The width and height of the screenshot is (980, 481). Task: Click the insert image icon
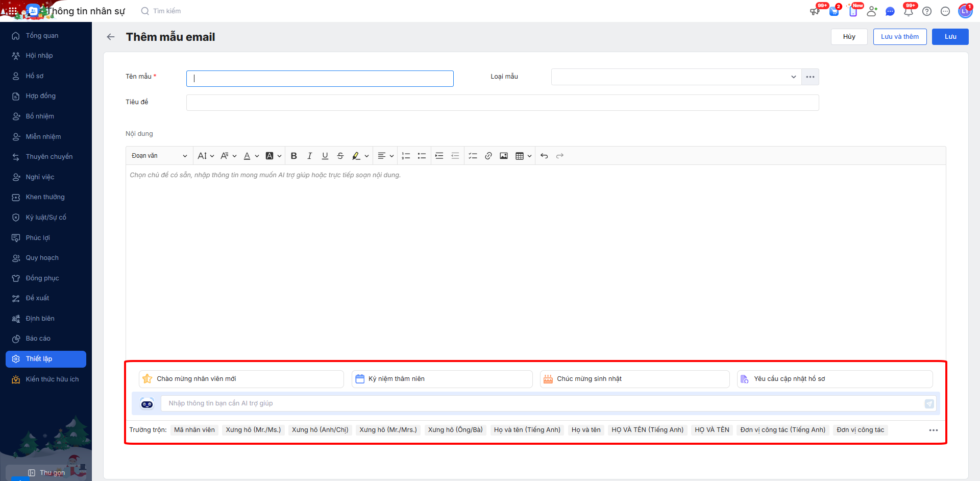(504, 156)
